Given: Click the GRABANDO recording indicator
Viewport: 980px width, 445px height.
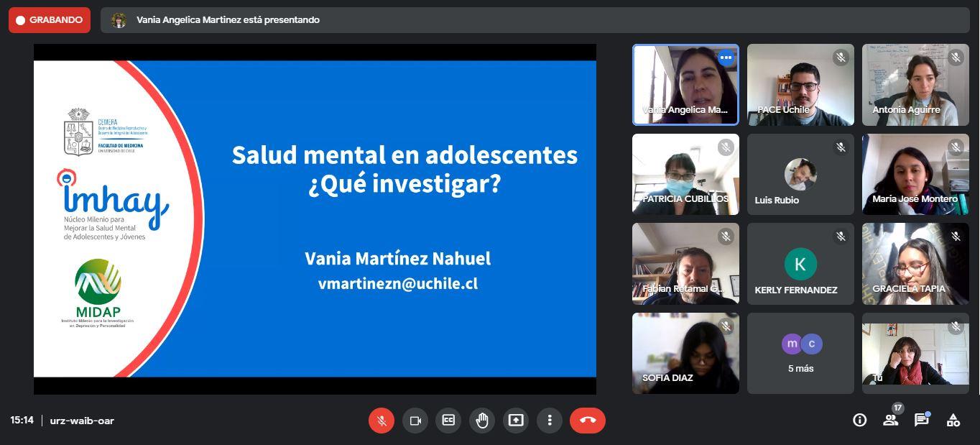Looking at the screenshot, I should 50,20.
